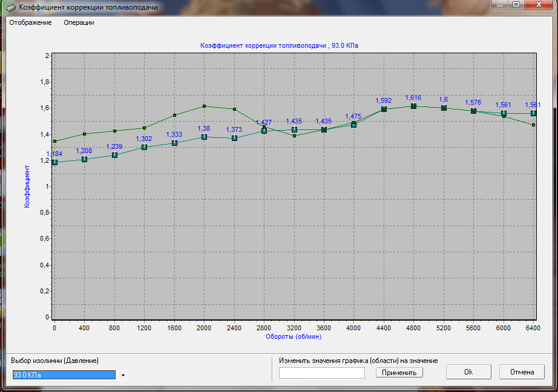
Task: Open the Отображение menu
Action: pos(30,22)
